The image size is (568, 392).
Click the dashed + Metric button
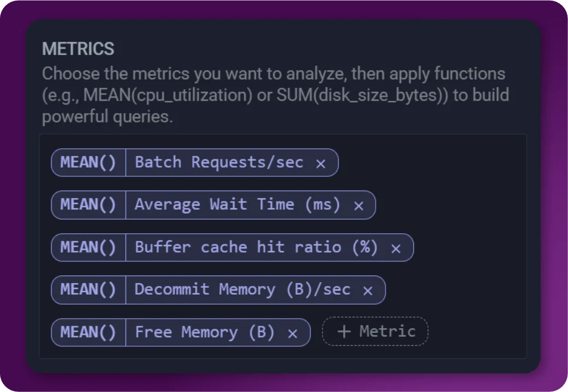point(375,331)
